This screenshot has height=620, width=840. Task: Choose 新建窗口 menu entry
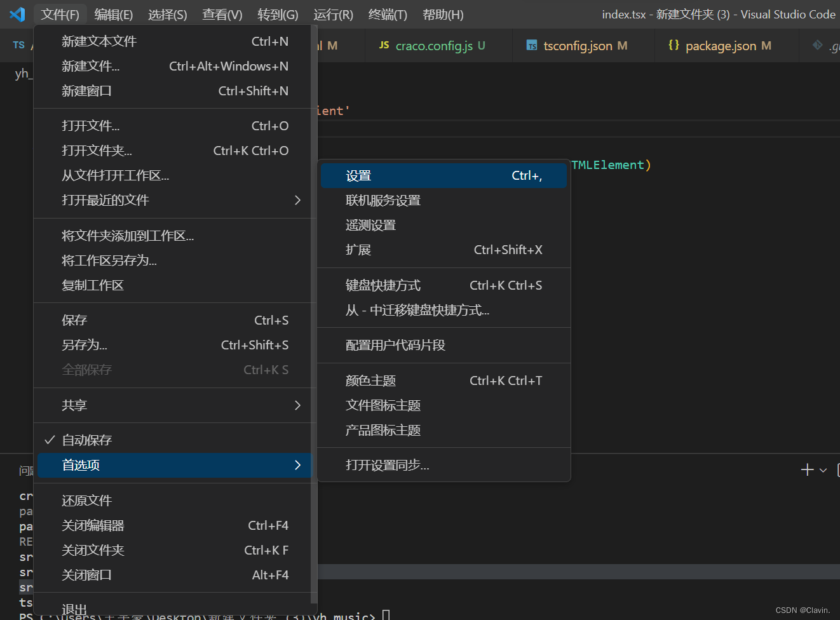point(175,91)
